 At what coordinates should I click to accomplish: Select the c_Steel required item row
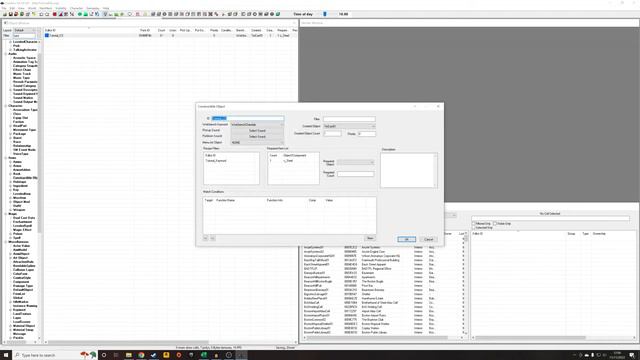tap(293, 161)
